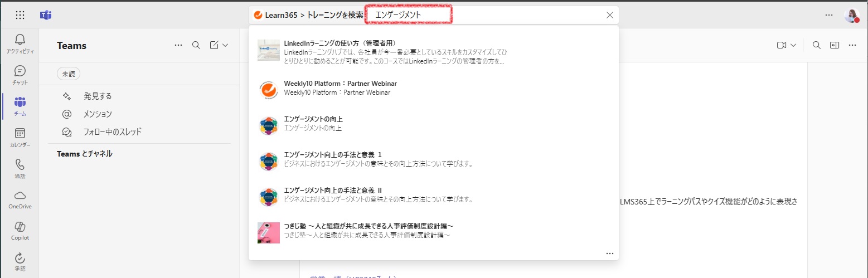Open the search results more options ellipsis
This screenshot has width=868, height=278.
click(610, 253)
